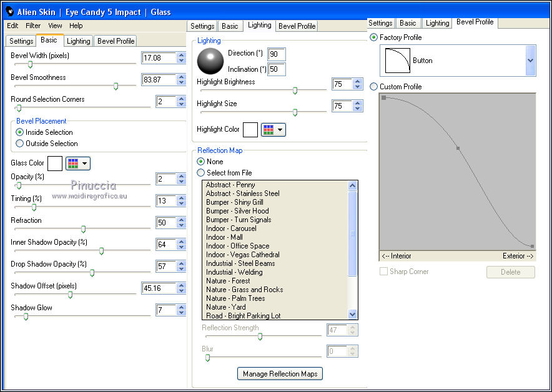
Task: Click the Alien Skin logo in title bar
Action: click(9, 11)
